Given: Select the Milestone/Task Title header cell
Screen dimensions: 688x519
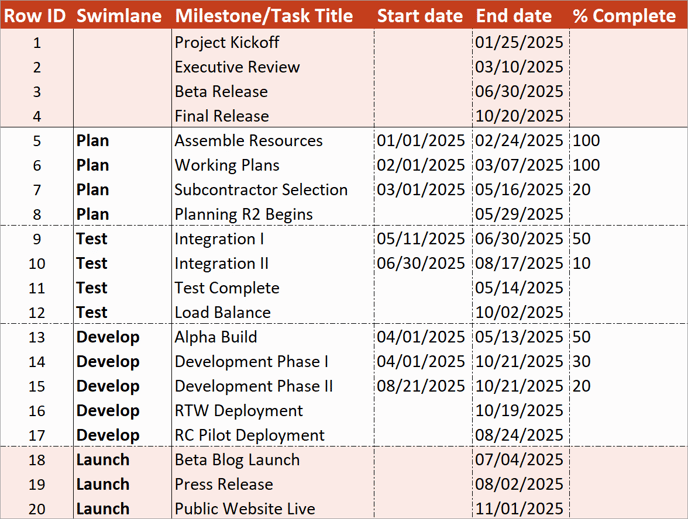Looking at the screenshot, I should 264,15.
